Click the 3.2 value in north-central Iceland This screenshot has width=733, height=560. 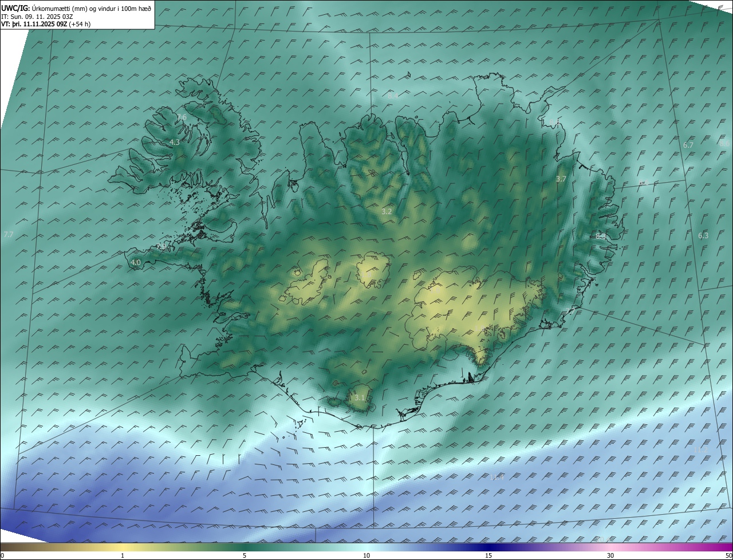click(x=387, y=211)
